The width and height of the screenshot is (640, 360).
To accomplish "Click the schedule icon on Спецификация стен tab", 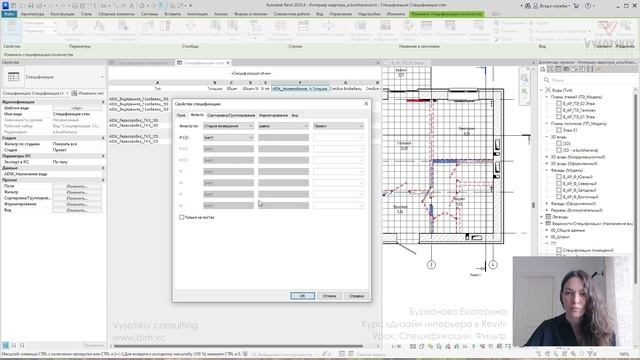I will (x=179, y=63).
